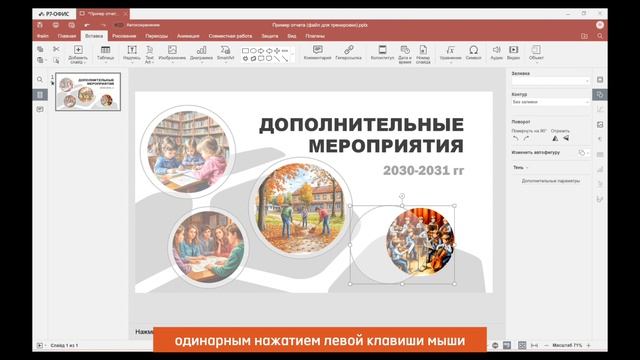Switch to the Вид tab
This screenshot has height=360, width=640.
pos(292,36)
